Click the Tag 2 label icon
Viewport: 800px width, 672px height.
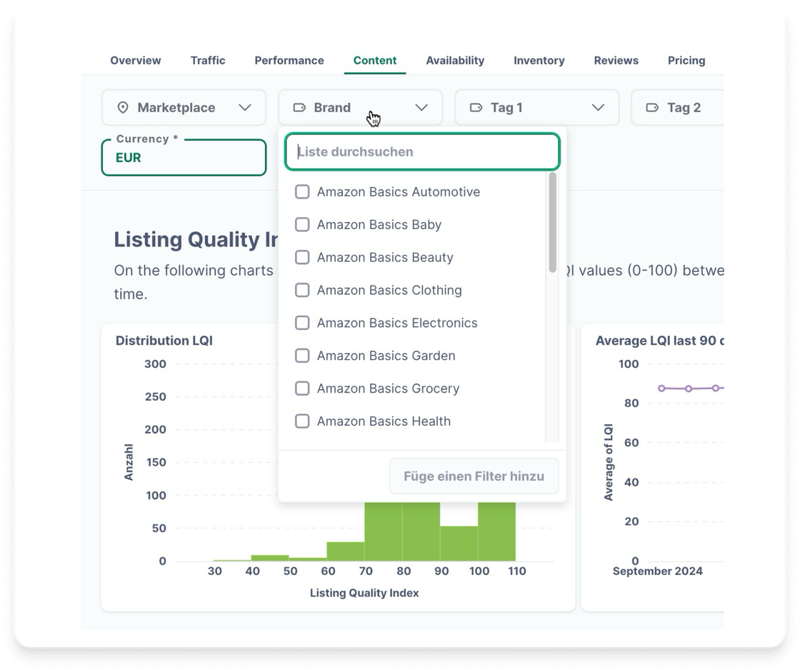tap(653, 108)
